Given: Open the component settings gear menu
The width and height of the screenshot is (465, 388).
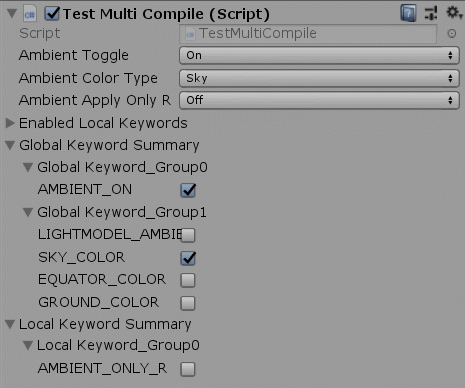Looking at the screenshot, I should [x=454, y=13].
